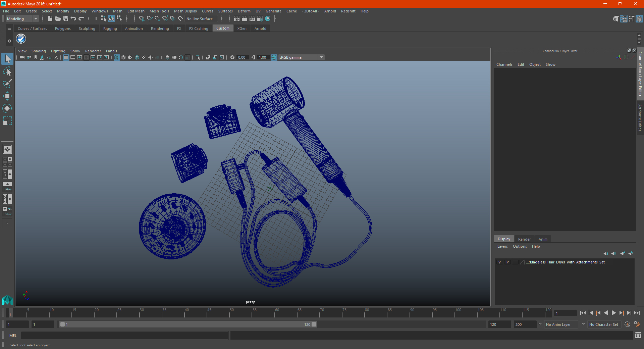Toggle layer playback P box
The width and height of the screenshot is (644, 349).
point(507,262)
